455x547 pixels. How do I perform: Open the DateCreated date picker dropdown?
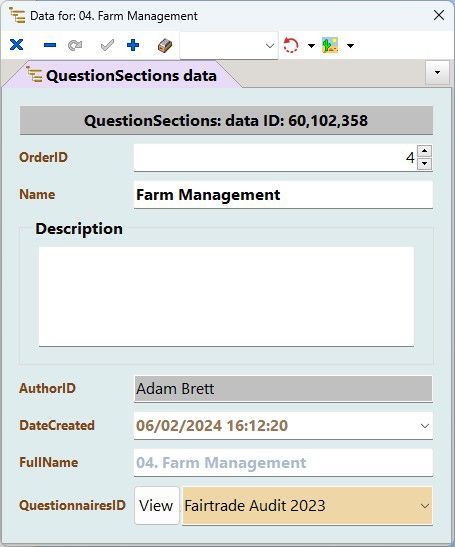coord(425,426)
